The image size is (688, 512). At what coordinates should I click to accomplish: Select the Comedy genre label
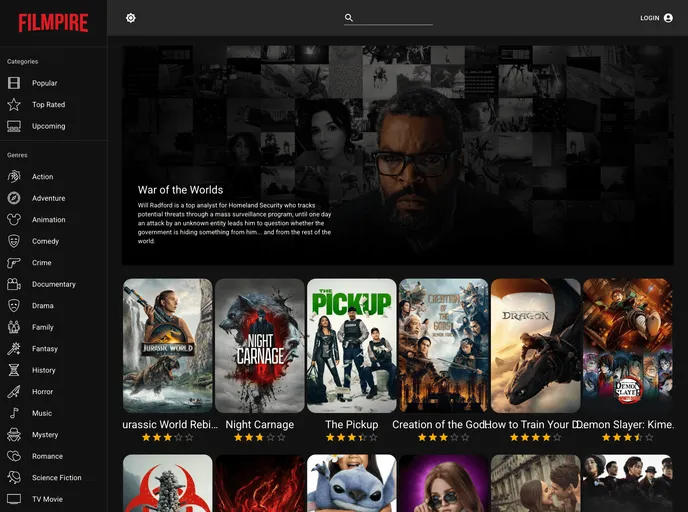tap(45, 241)
